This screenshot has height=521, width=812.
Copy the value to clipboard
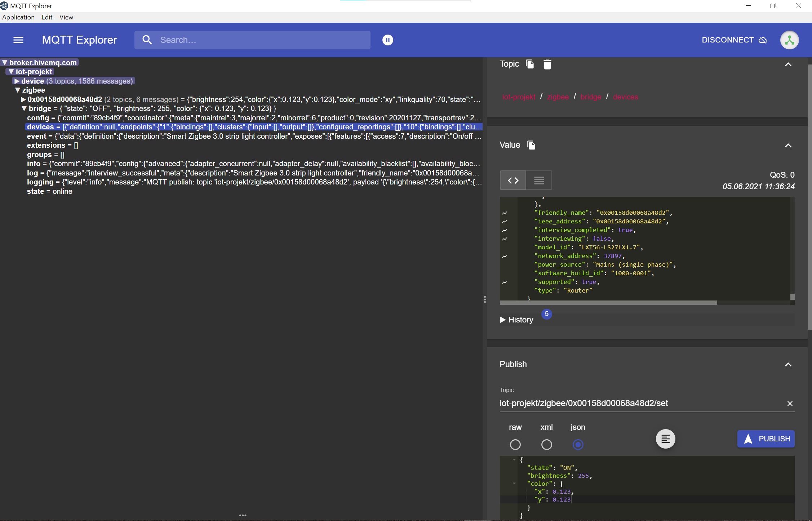[x=531, y=145]
